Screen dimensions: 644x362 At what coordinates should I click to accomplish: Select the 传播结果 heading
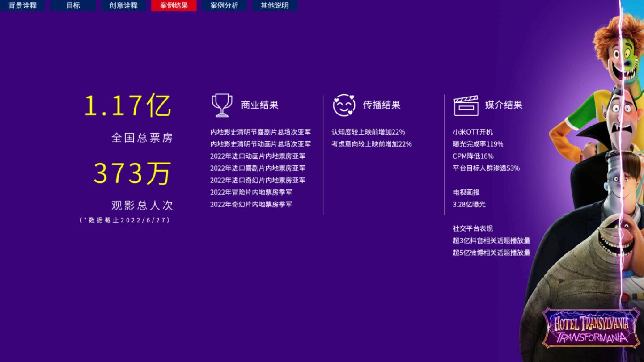(x=381, y=105)
